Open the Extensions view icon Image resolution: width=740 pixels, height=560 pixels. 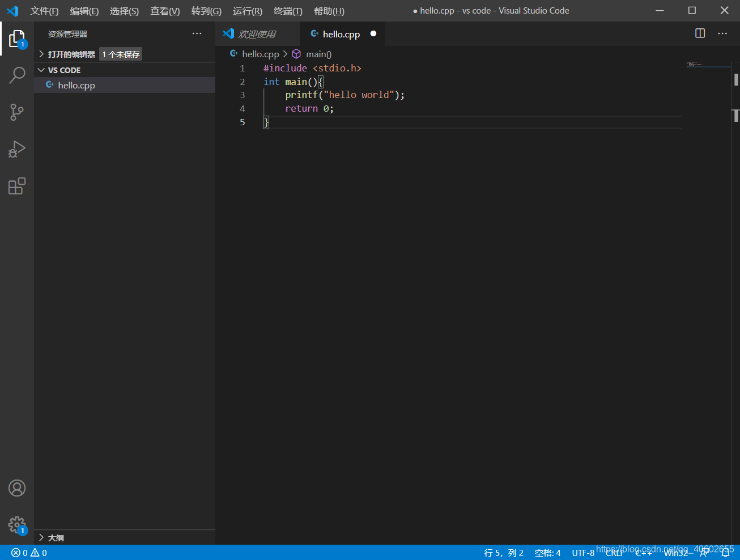point(17,186)
